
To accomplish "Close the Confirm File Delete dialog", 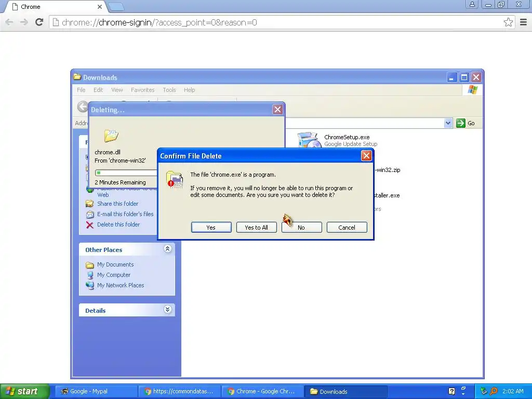I will click(366, 156).
